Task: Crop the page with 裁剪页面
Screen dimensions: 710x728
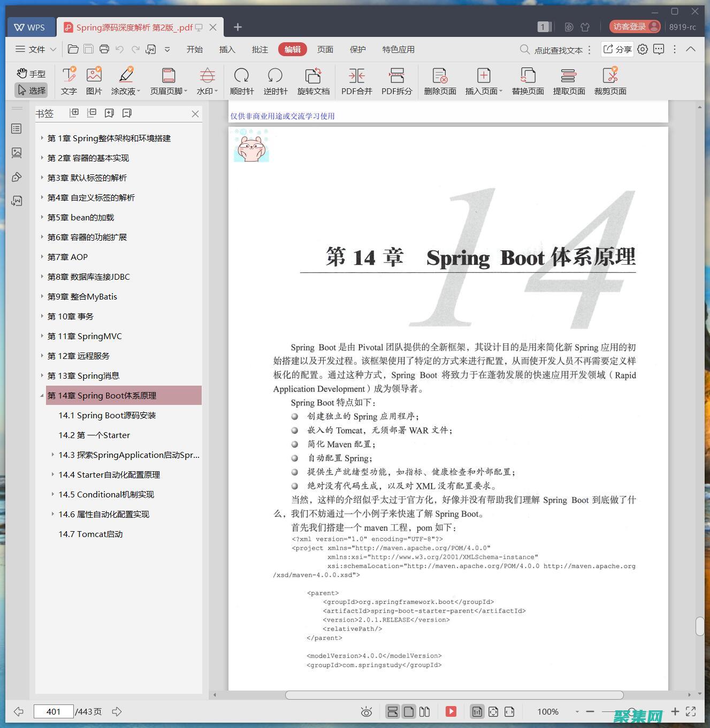Action: [610, 80]
